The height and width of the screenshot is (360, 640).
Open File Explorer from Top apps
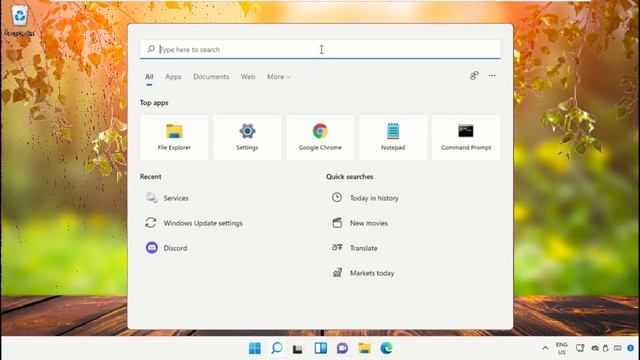[x=174, y=138]
